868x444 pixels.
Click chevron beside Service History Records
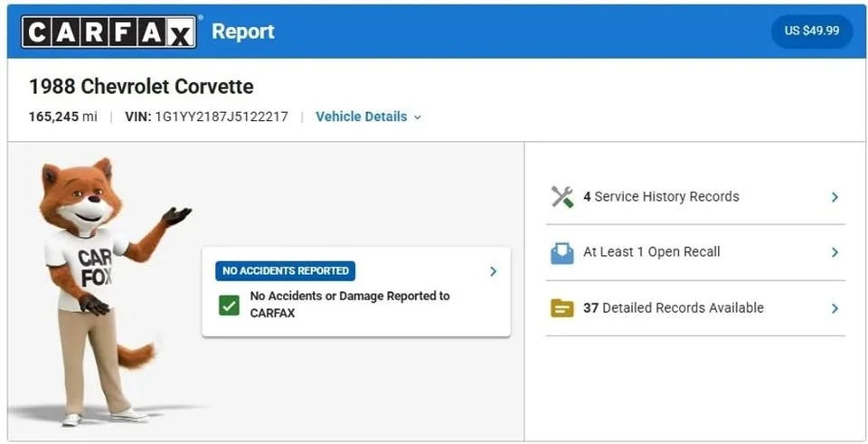835,197
